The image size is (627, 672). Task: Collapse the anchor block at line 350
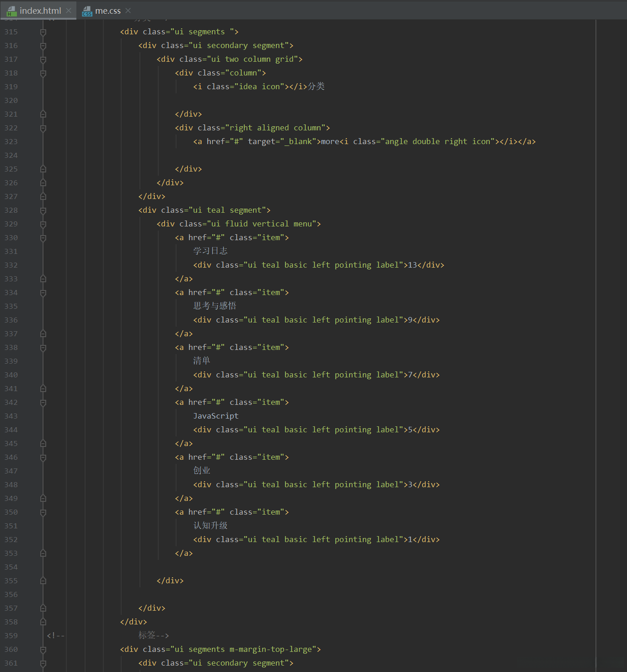(43, 512)
